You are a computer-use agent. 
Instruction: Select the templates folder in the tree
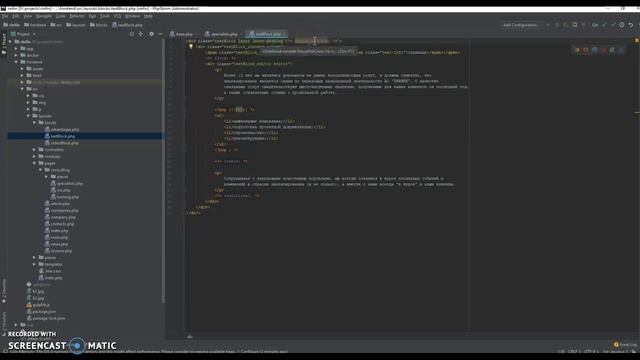point(51,264)
